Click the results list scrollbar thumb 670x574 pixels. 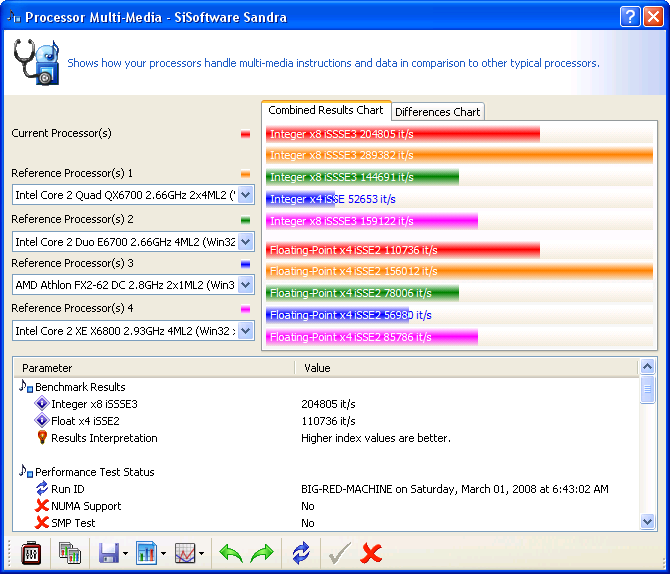(647, 389)
